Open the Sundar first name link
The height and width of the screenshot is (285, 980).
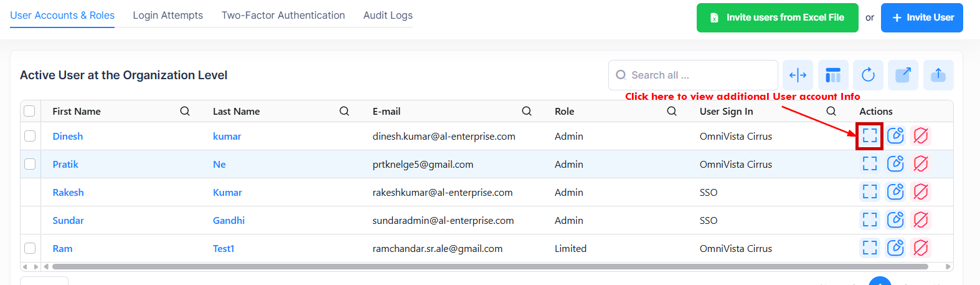(68, 220)
